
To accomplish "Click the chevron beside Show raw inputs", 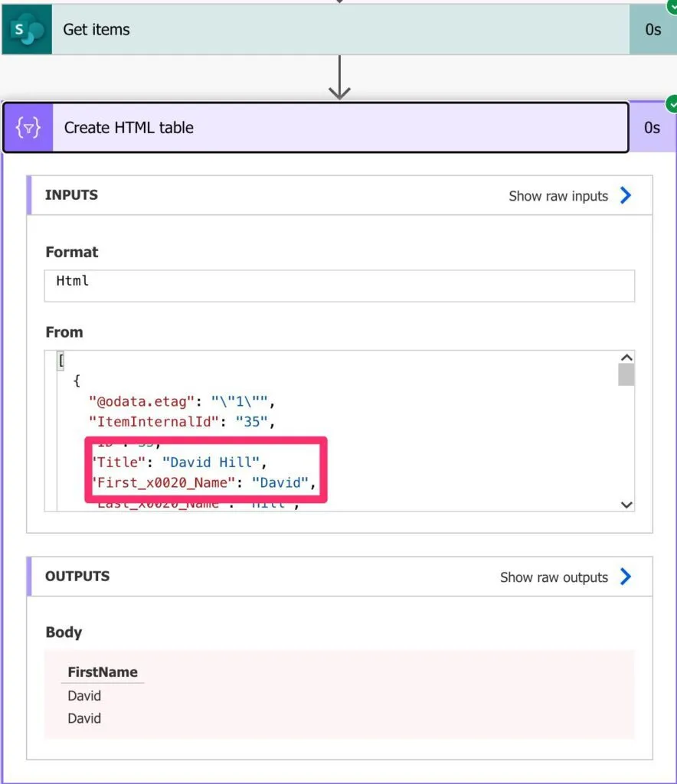I will pos(626,196).
